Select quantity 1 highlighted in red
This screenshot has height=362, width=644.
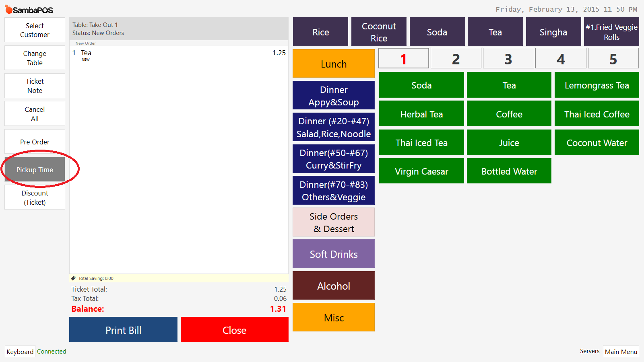click(403, 59)
